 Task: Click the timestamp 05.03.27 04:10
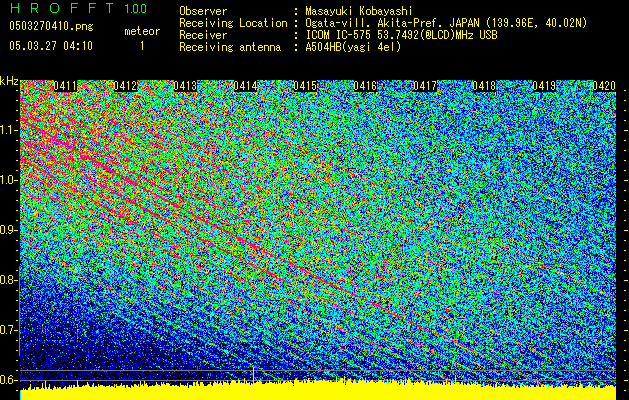(51, 46)
